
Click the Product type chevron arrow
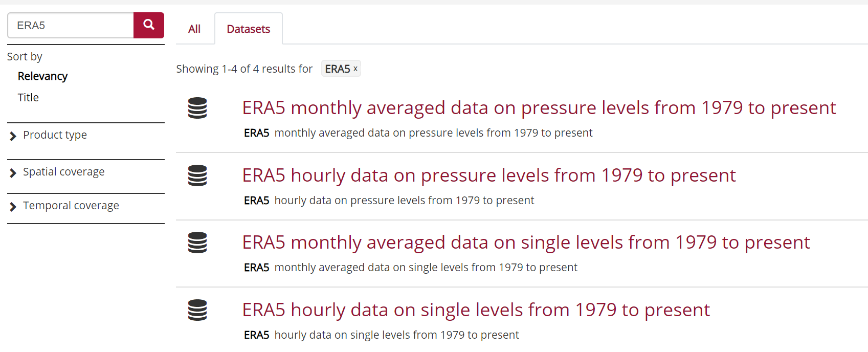pos(13,136)
